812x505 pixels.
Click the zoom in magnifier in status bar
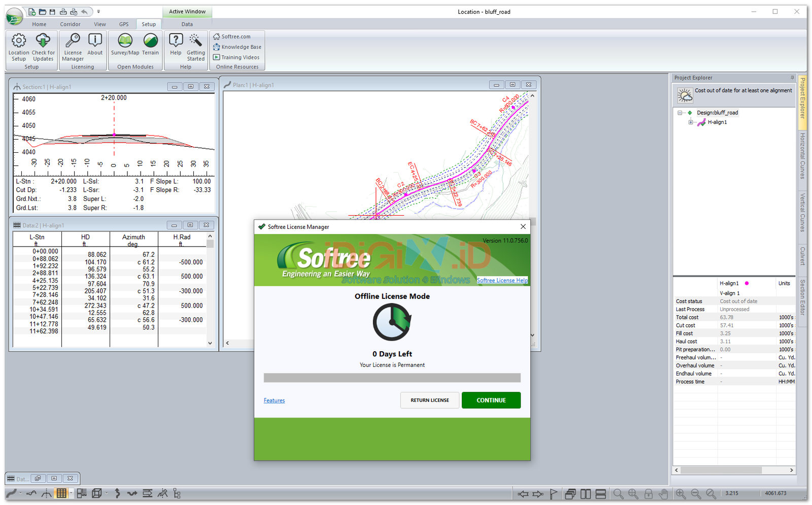pos(681,493)
